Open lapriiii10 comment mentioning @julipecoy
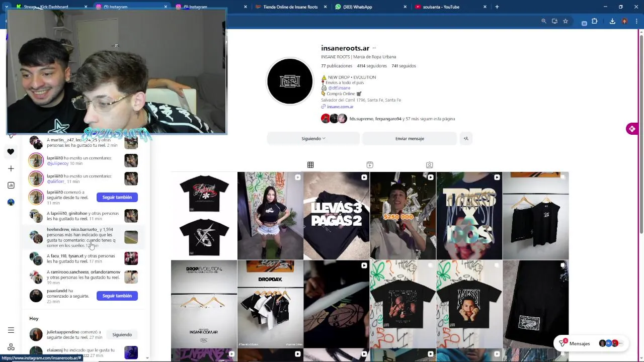 click(84, 160)
